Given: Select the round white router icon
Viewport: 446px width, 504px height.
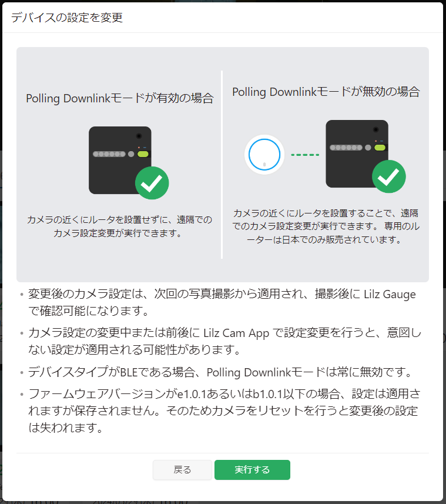Looking at the screenshot, I should click(x=264, y=155).
